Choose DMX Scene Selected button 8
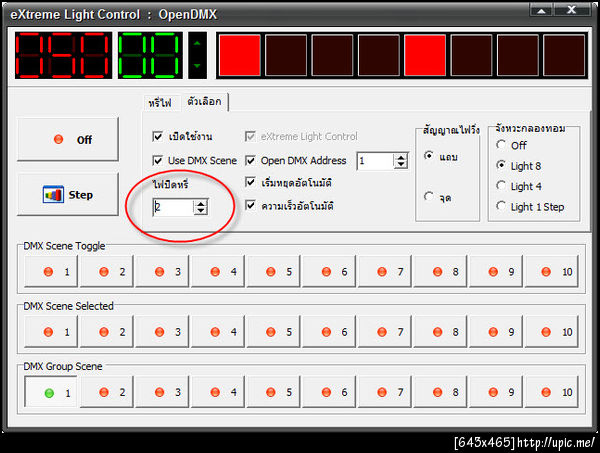The width and height of the screenshot is (600, 453). (x=440, y=332)
